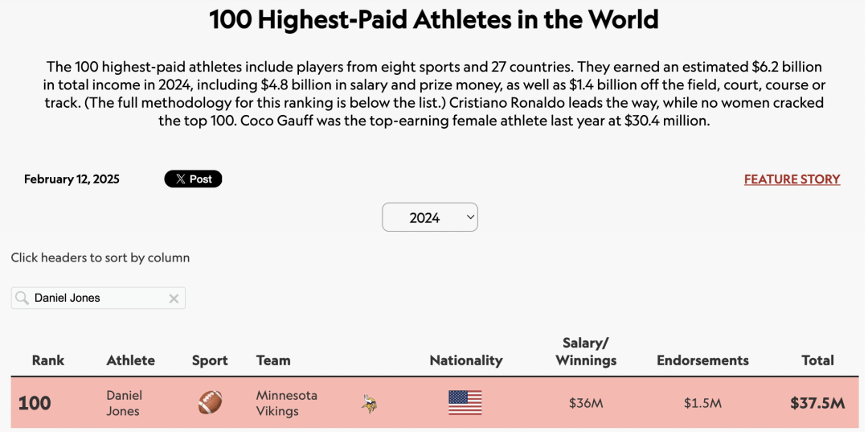
Task: Click the United States flag icon
Action: [x=465, y=402]
